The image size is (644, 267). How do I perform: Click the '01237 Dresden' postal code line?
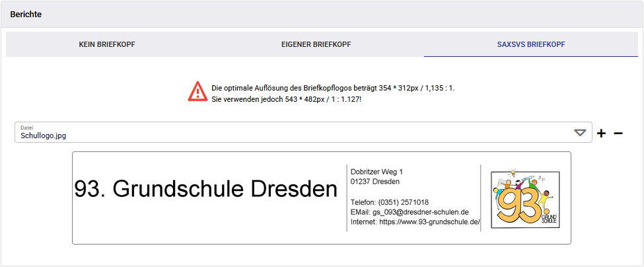point(375,182)
